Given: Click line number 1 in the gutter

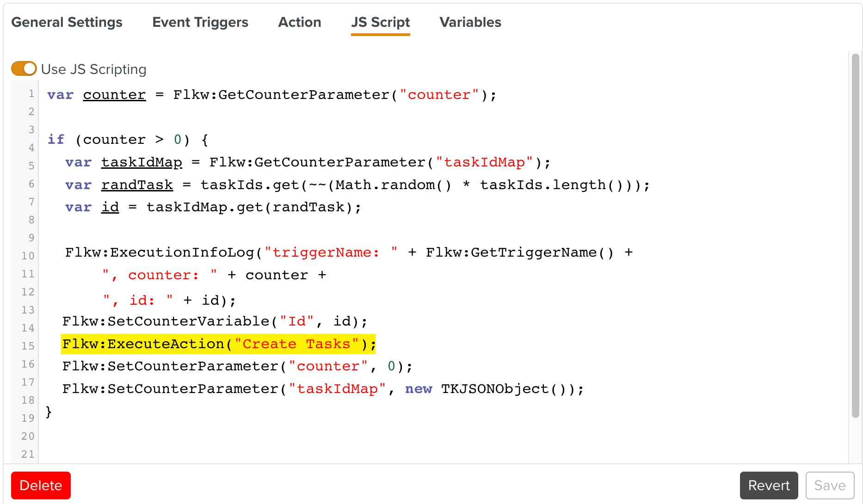Looking at the screenshot, I should pos(31,94).
